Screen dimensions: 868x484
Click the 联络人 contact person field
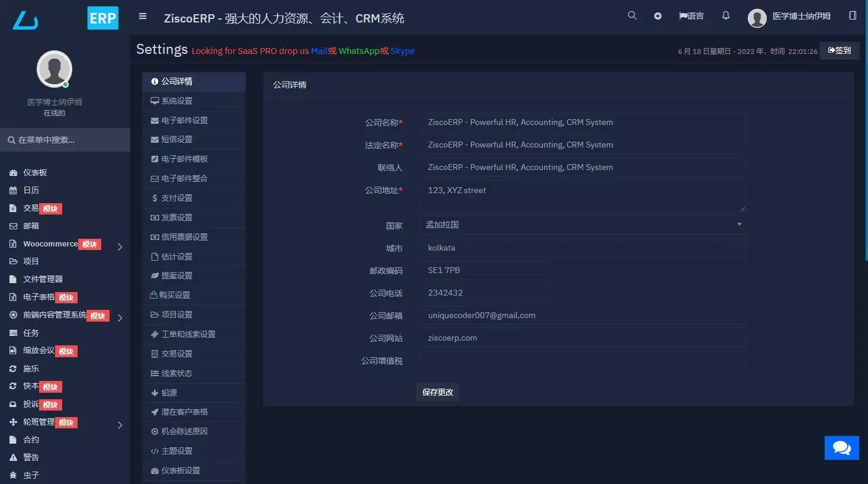[x=583, y=167]
